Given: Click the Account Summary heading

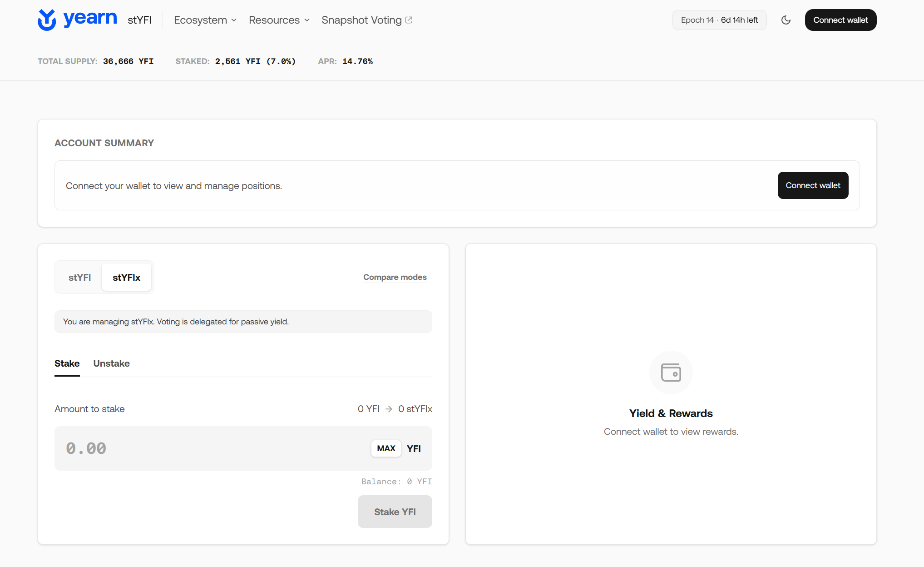Looking at the screenshot, I should (x=104, y=143).
